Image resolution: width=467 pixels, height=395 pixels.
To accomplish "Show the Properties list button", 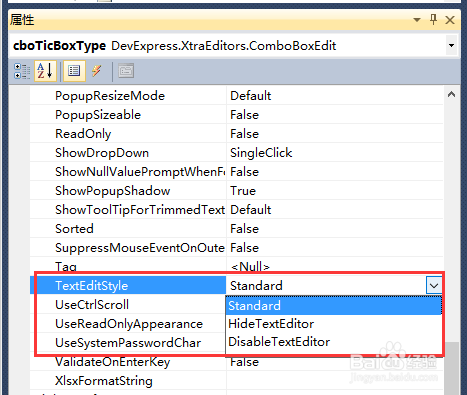I will point(74,71).
